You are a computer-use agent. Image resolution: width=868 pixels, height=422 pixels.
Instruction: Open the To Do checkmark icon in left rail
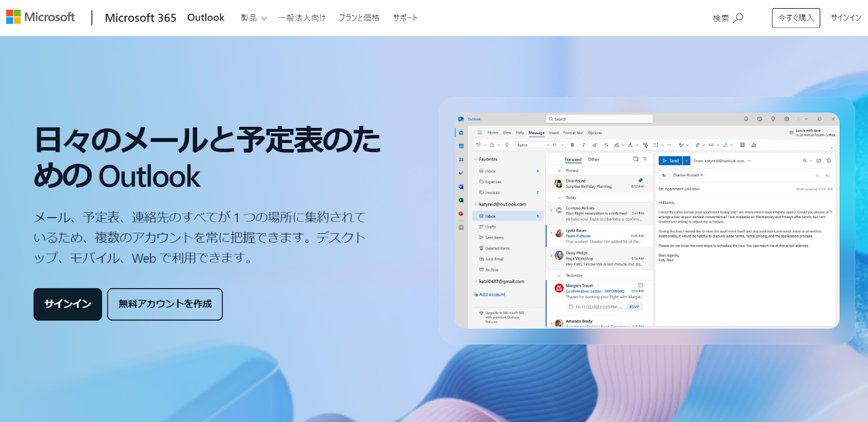point(461,173)
